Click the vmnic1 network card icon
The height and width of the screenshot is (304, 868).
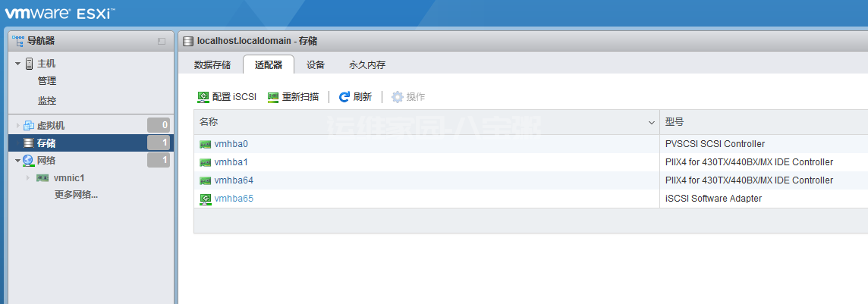click(42, 178)
